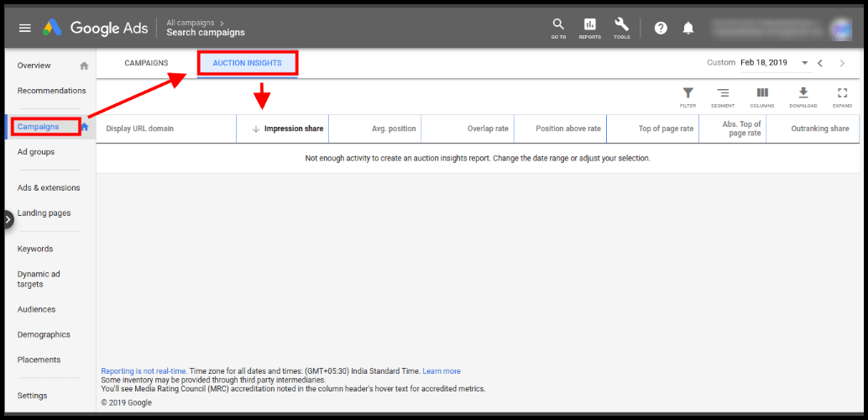Open Placements in the sidebar

click(x=39, y=360)
